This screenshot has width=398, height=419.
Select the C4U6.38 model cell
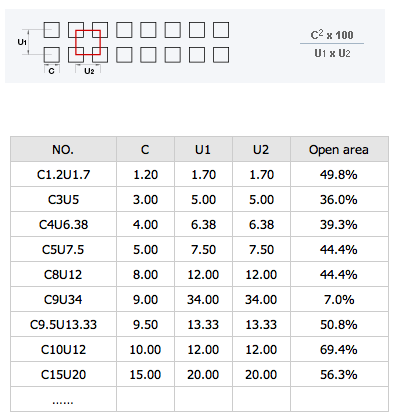tap(63, 224)
